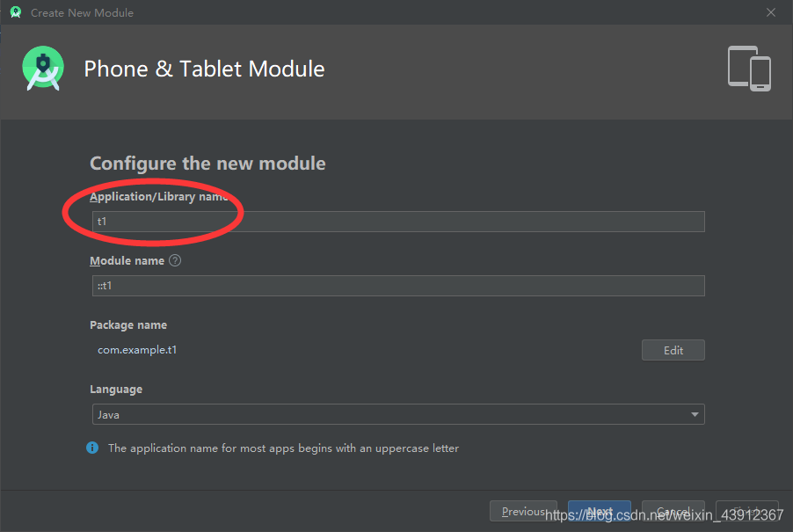This screenshot has width=793, height=532.
Task: Click the Configure the new module heading
Action: [x=207, y=164]
